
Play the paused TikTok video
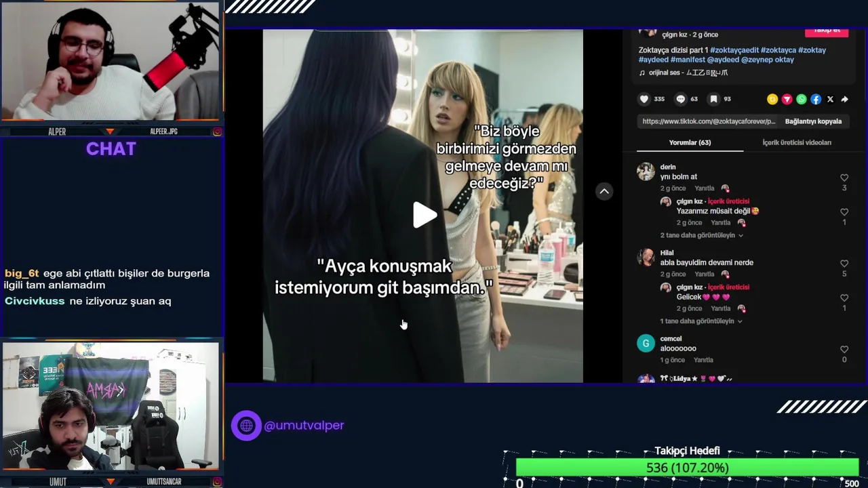coord(425,215)
